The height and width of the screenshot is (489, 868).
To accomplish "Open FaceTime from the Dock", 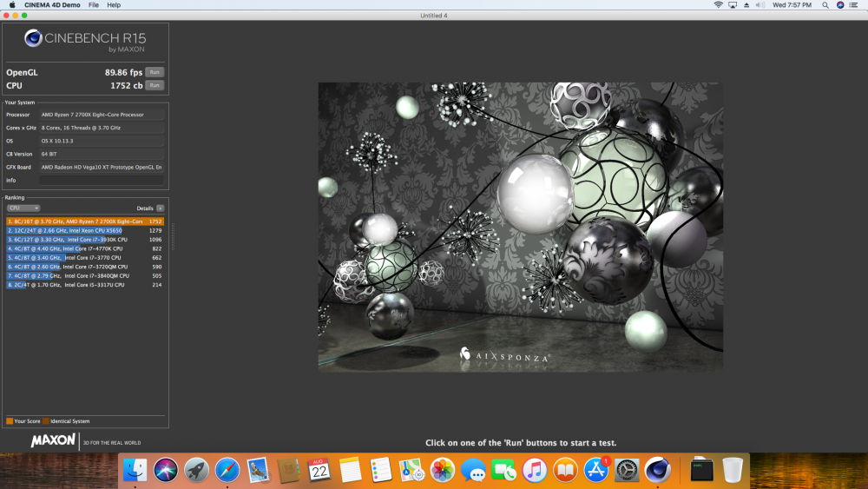I will pos(503,470).
